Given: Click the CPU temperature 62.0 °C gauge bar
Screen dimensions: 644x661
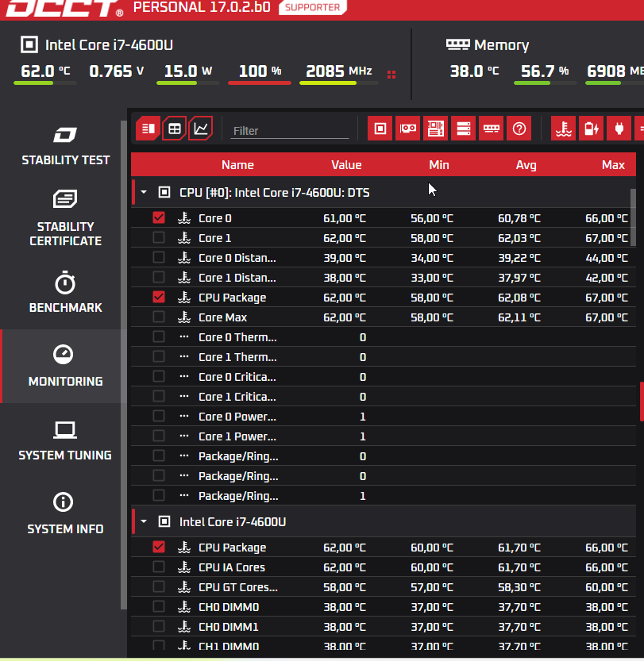Looking at the screenshot, I should 45,83.
